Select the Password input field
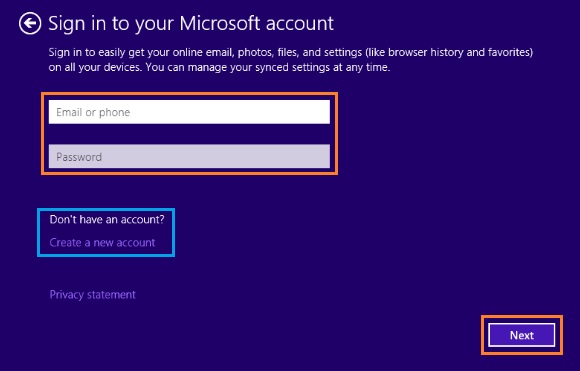Screen dimensions: 580x371 [x=189, y=156]
